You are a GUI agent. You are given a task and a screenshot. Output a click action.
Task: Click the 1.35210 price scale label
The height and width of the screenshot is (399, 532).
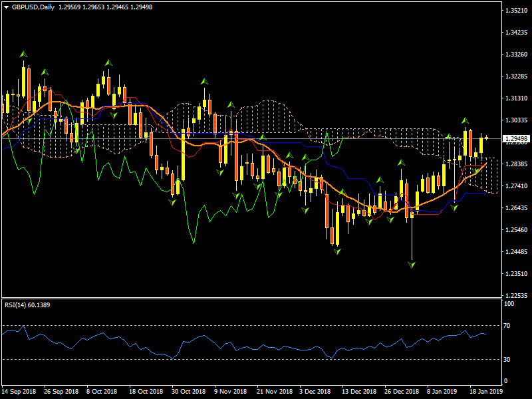(516, 11)
